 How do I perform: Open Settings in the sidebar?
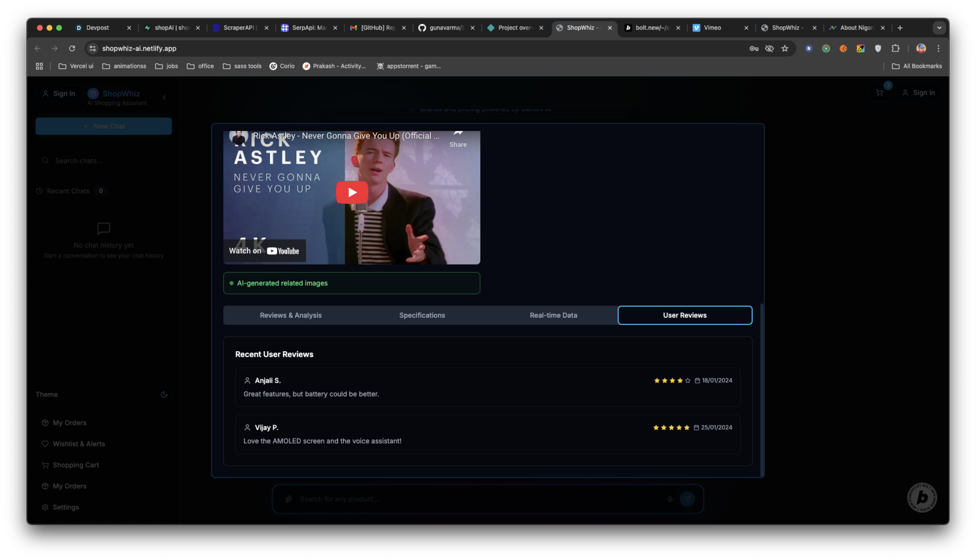(65, 507)
